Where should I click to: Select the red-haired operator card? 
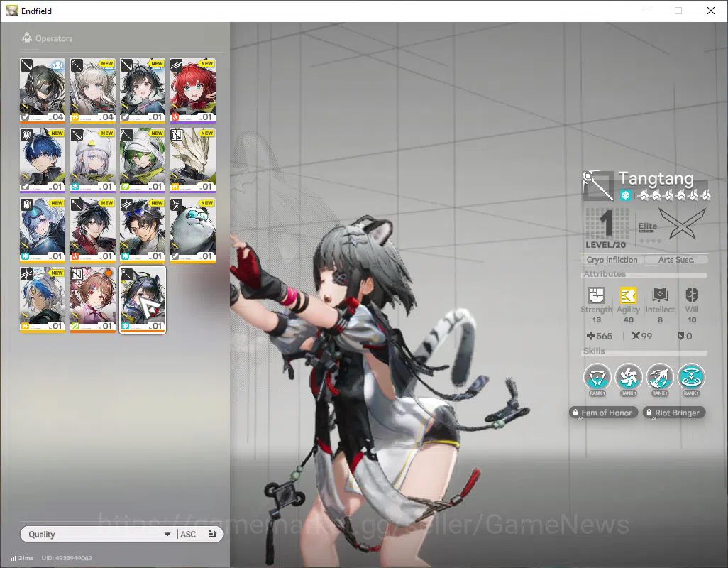pyautogui.click(x=193, y=90)
